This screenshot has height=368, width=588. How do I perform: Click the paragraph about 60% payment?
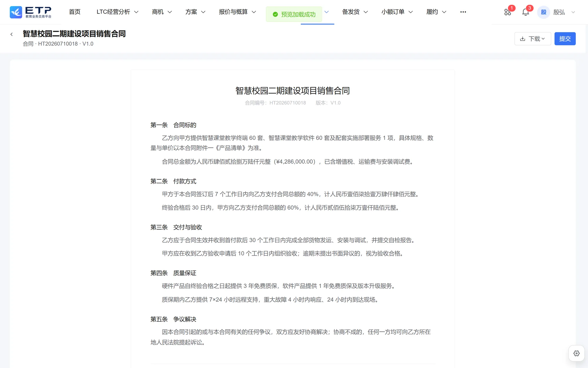coord(281,208)
